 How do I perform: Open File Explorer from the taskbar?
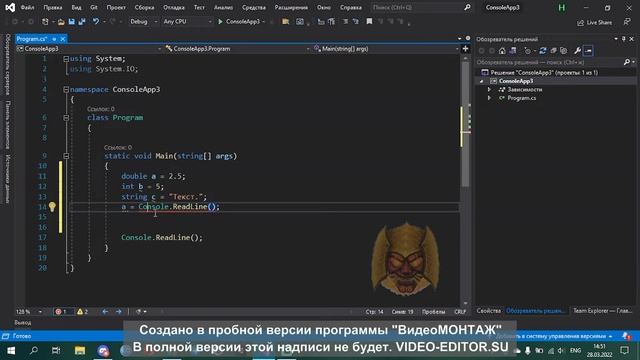(x=80, y=350)
